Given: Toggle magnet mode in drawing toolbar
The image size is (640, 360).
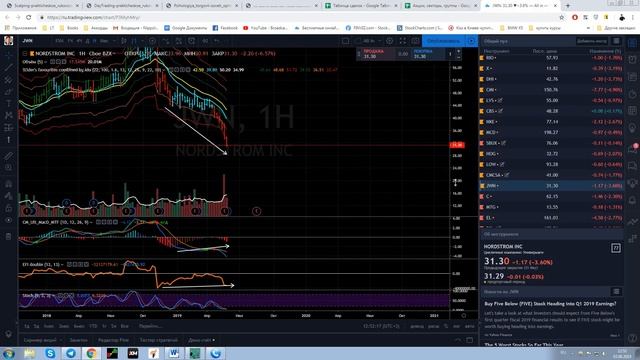Looking at the screenshot, I should click(9, 184).
